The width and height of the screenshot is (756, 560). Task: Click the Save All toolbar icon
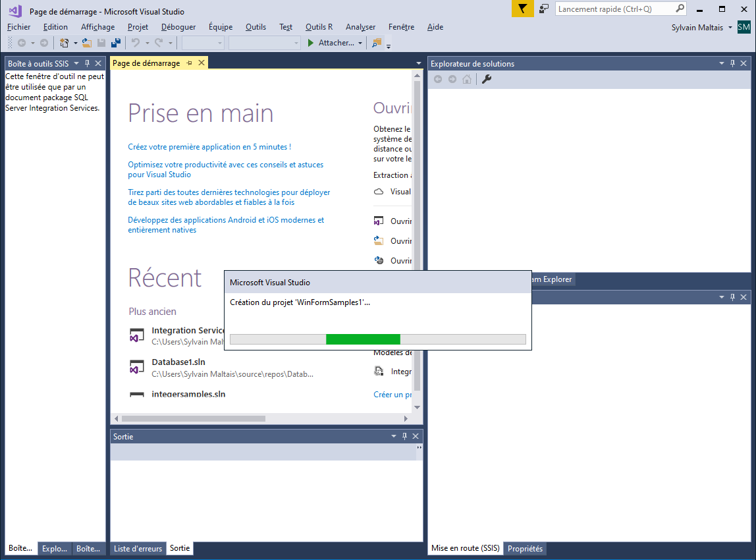tap(116, 43)
